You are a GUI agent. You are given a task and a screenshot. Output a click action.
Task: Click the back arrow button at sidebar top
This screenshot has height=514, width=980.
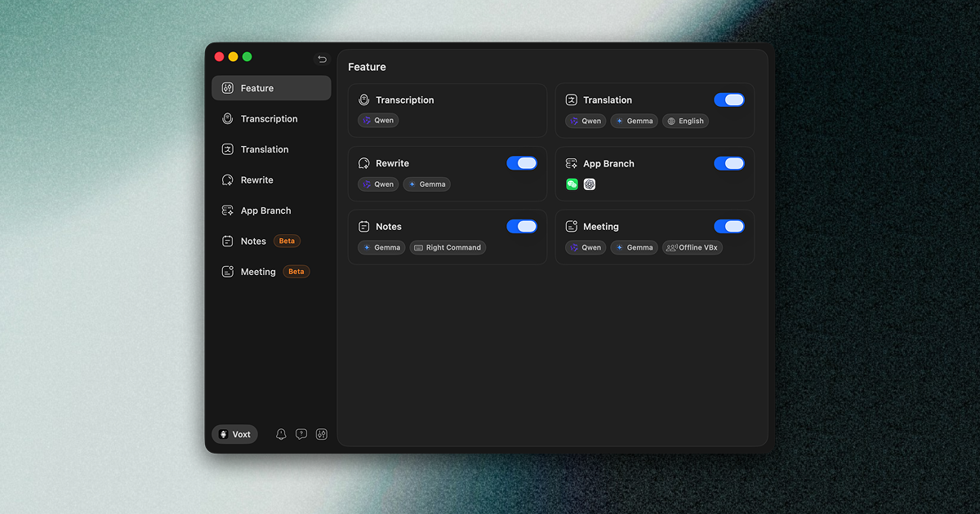point(322,59)
